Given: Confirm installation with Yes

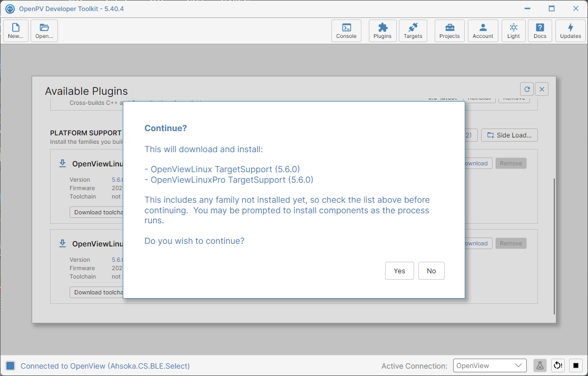Looking at the screenshot, I should click(x=399, y=271).
